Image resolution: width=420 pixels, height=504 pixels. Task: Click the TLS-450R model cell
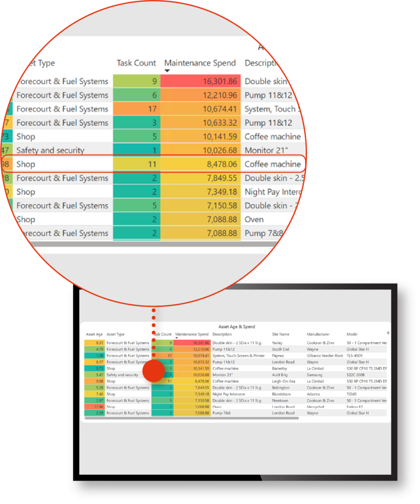[x=356, y=355]
